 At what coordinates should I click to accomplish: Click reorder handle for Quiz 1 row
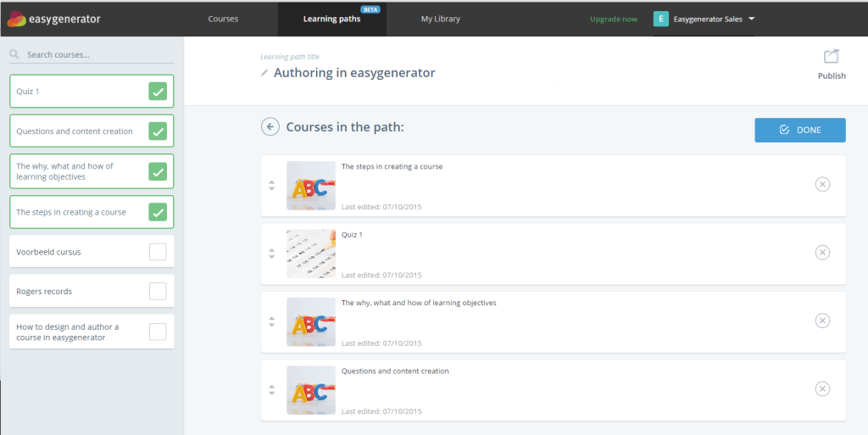(x=272, y=254)
